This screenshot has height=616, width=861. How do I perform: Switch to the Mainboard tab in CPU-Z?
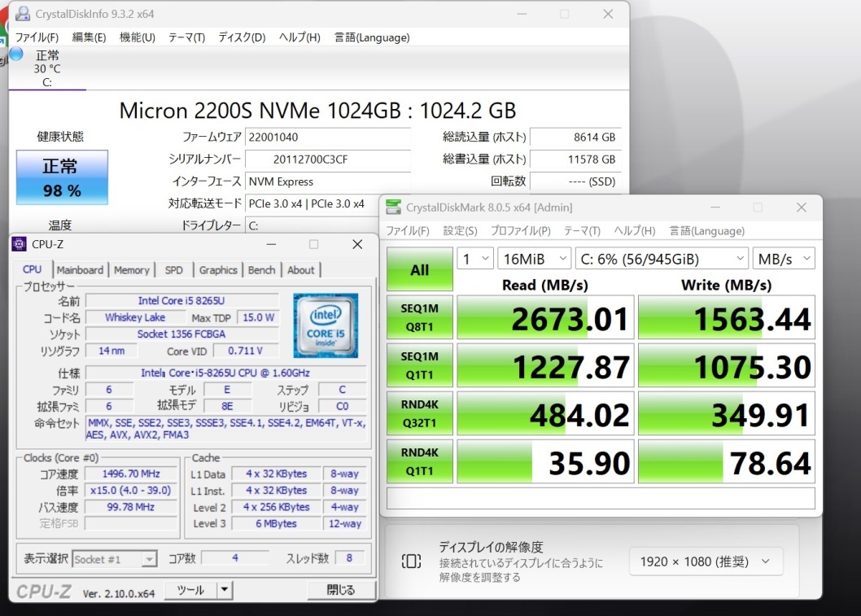pyautogui.click(x=80, y=270)
